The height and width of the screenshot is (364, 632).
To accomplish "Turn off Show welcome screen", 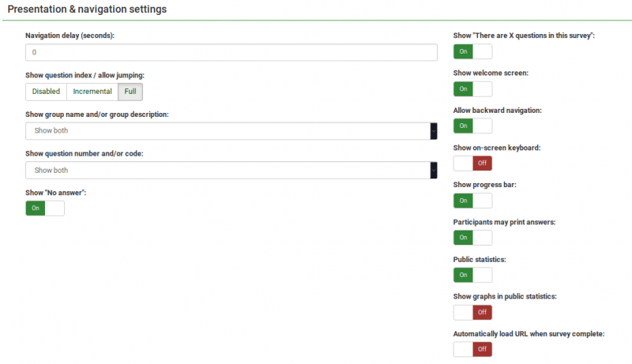I will point(472,88).
